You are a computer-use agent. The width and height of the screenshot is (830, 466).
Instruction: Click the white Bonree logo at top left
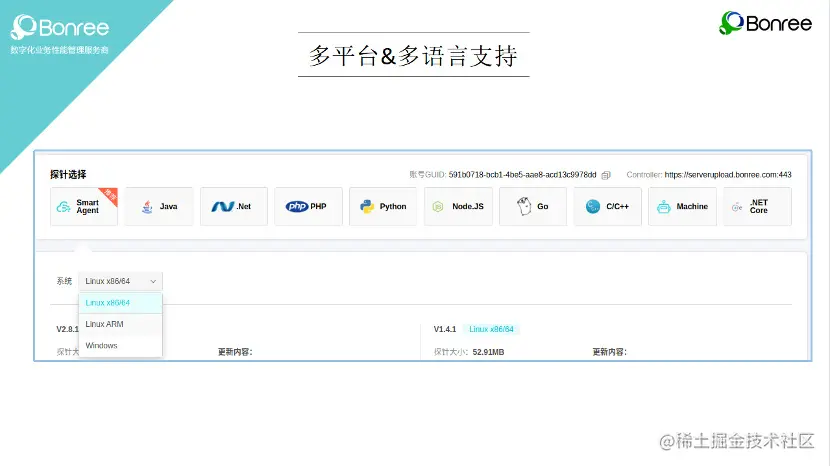point(59,28)
